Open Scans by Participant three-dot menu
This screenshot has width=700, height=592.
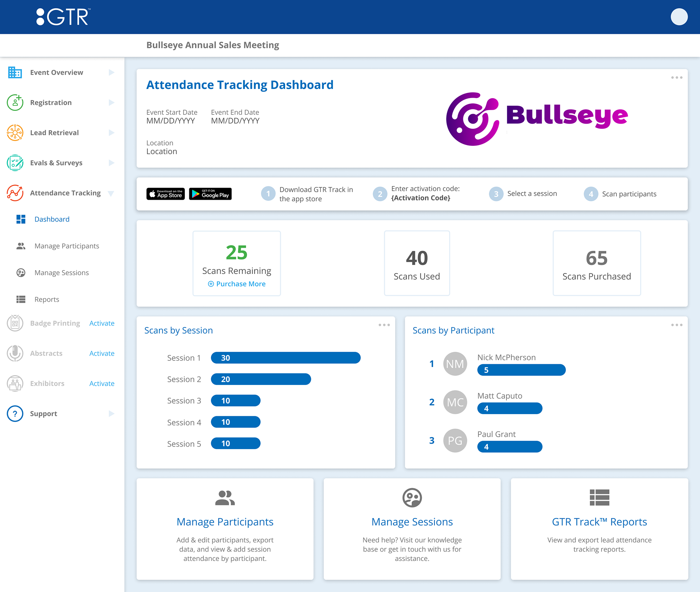tap(677, 325)
